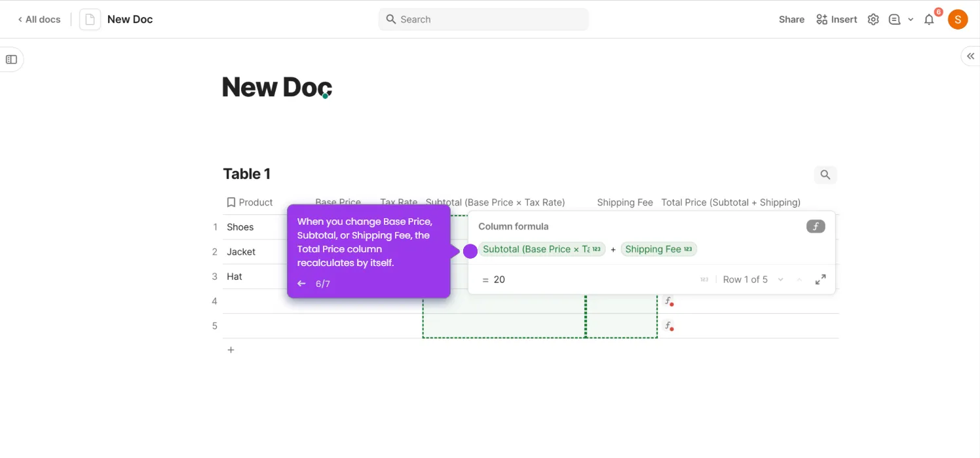Go back to All docs

point(39,20)
